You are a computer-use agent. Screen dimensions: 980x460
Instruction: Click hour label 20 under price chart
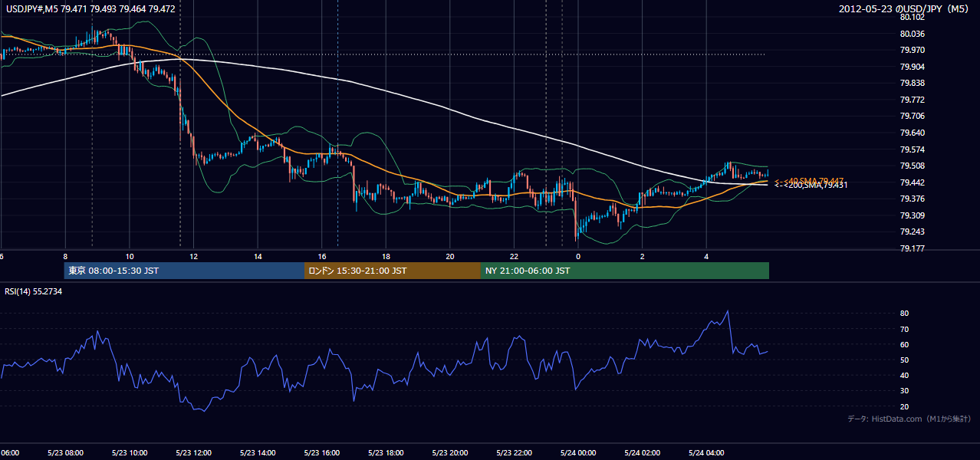coord(450,257)
